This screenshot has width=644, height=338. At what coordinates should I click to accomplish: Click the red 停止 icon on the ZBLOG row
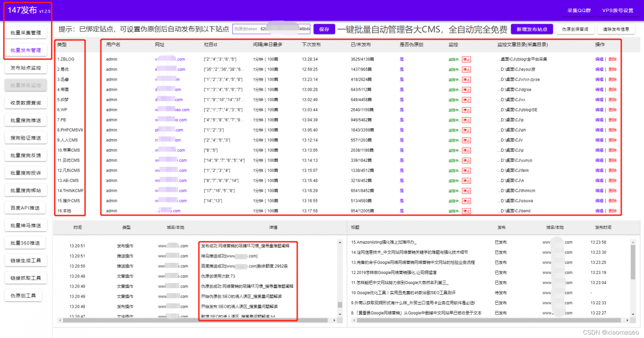[466, 59]
